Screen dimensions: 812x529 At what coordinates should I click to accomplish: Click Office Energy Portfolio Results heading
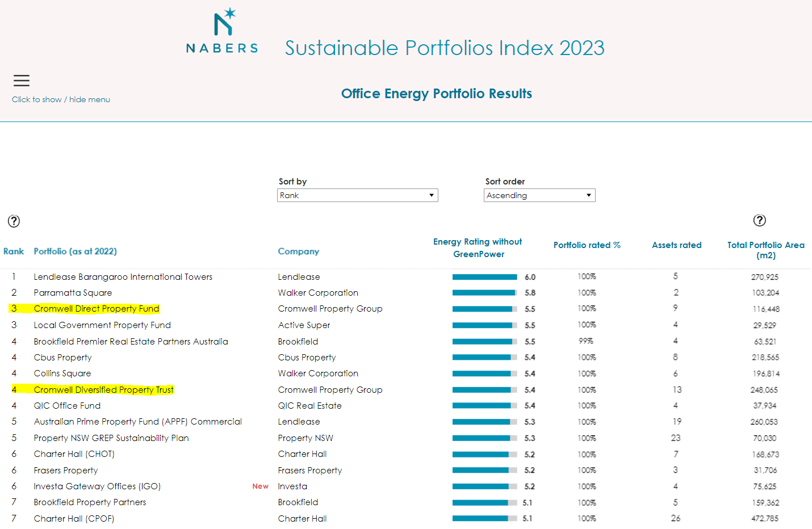click(437, 94)
